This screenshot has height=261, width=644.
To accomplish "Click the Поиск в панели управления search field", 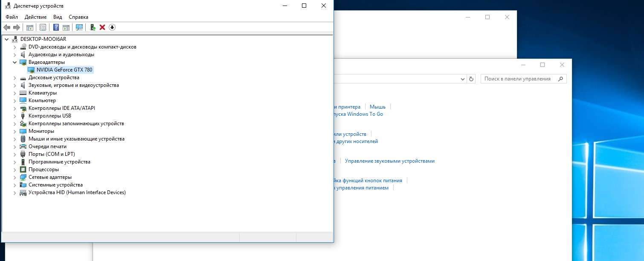I will point(524,79).
